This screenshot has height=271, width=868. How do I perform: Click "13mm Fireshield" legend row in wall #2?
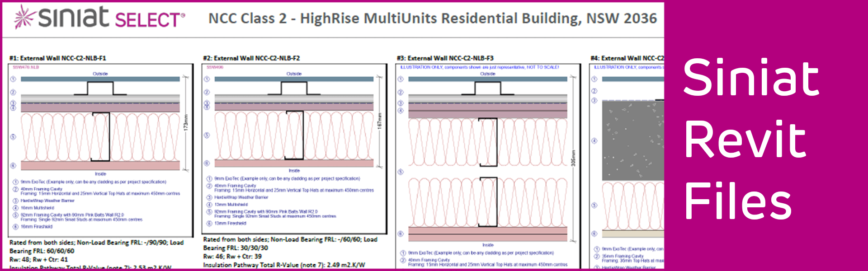pos(226,224)
